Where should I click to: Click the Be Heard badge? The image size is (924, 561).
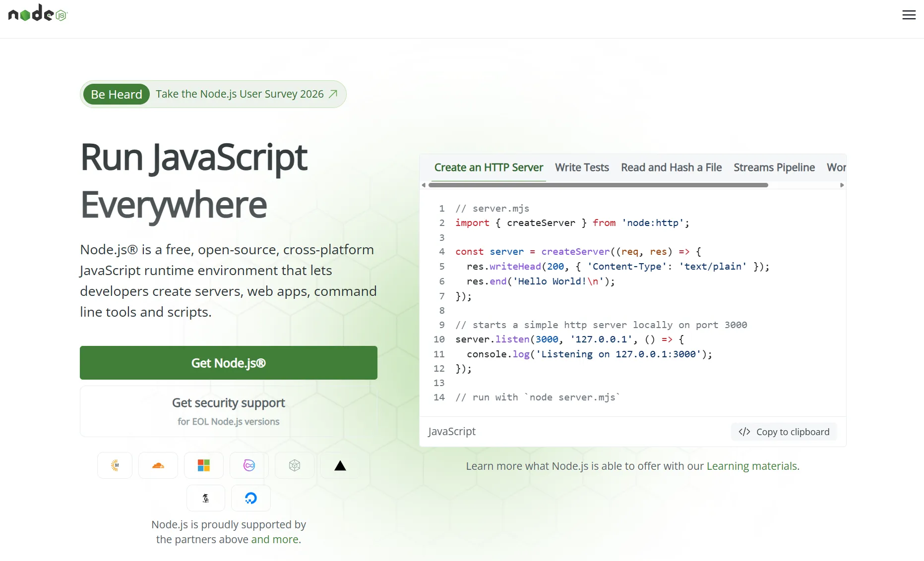tap(117, 94)
